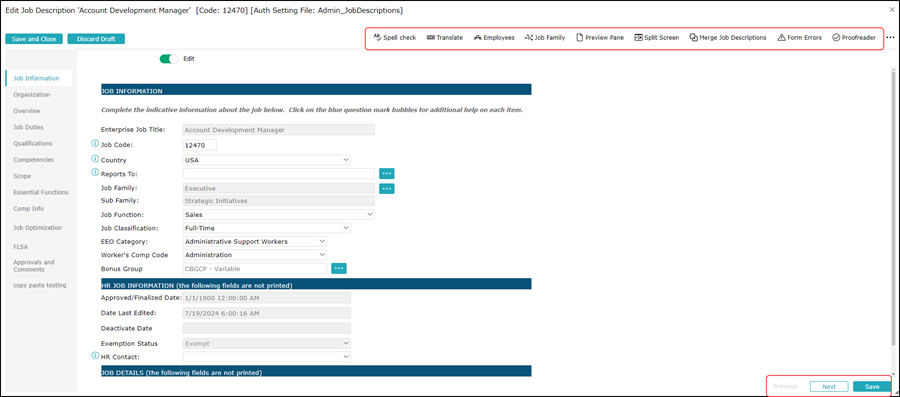This screenshot has height=397, width=900.
Task: Open the Country dropdown
Action: [x=266, y=159]
